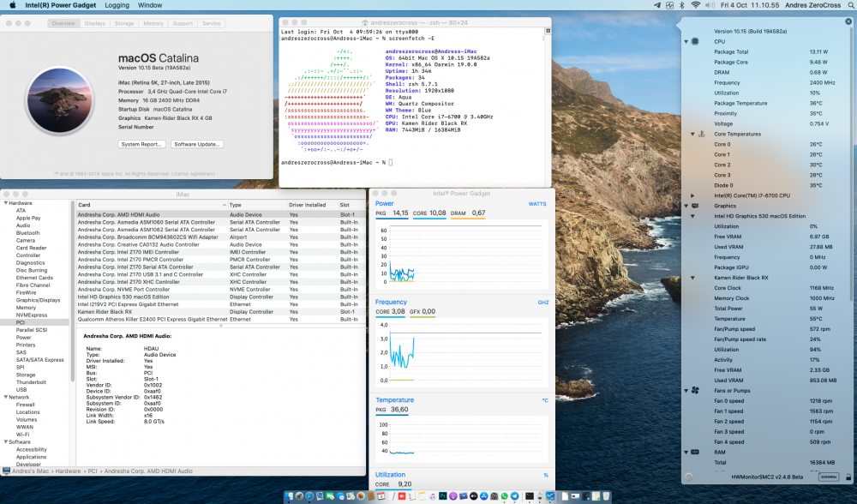This screenshot has height=504, width=857.
Task: Open Intel(R) Power Gadget menu
Action: point(60,5)
